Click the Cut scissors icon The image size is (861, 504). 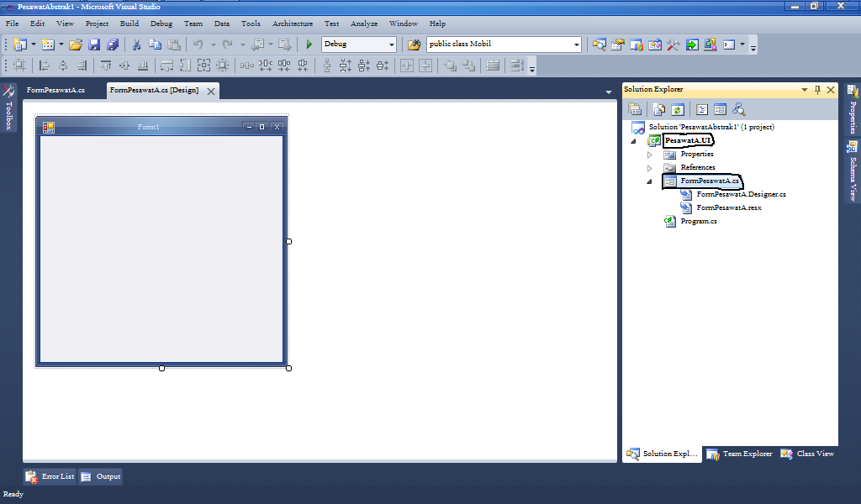click(x=136, y=45)
